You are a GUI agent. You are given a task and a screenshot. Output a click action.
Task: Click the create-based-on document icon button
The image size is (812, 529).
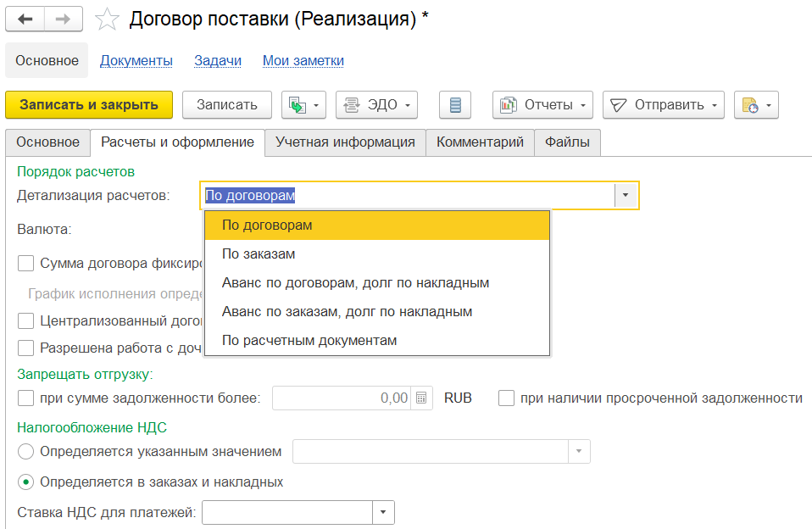coord(303,105)
